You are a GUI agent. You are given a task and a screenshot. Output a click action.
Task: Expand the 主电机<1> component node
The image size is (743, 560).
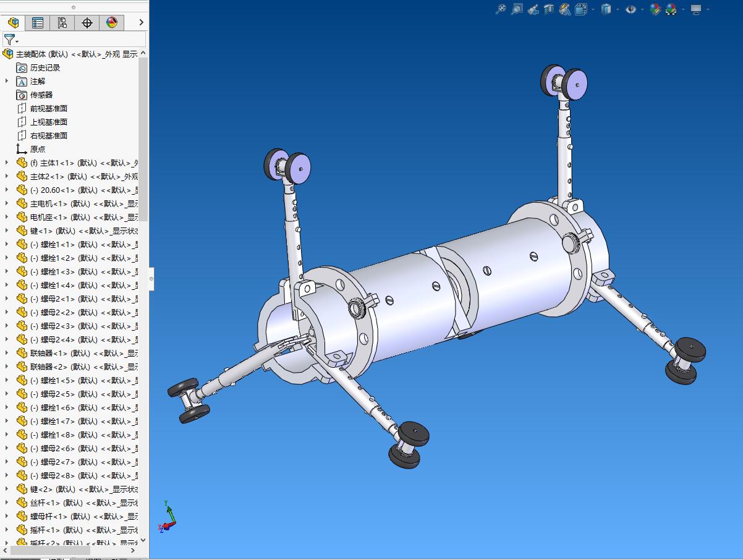(x=7, y=203)
